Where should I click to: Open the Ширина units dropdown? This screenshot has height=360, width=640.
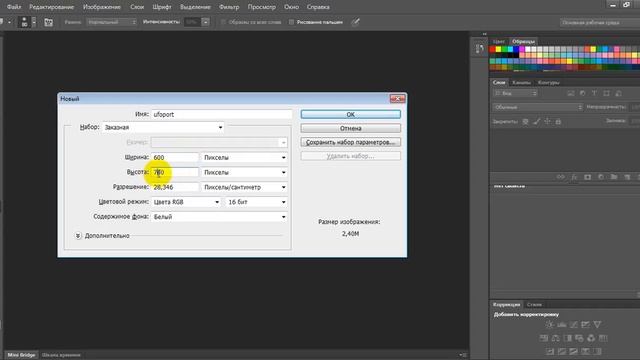tap(244, 158)
